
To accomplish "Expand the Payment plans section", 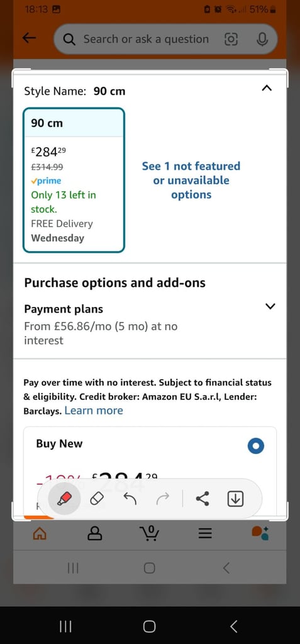I will (270, 306).
